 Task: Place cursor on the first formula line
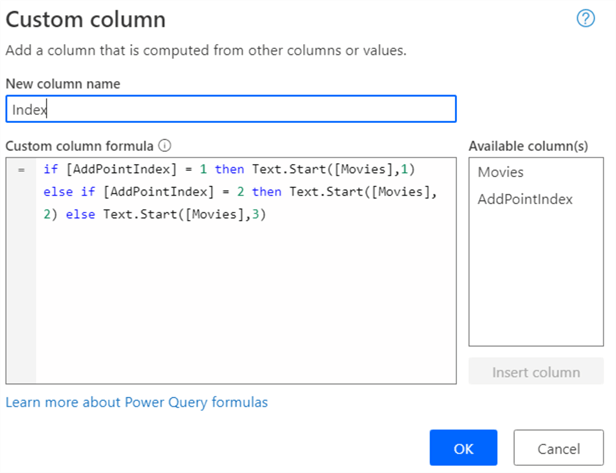click(235, 170)
